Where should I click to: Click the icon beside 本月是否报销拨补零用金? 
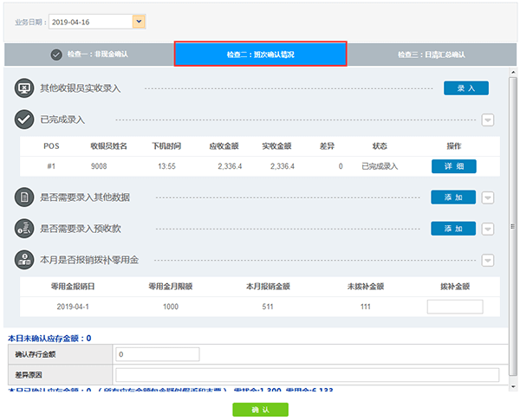(24, 260)
